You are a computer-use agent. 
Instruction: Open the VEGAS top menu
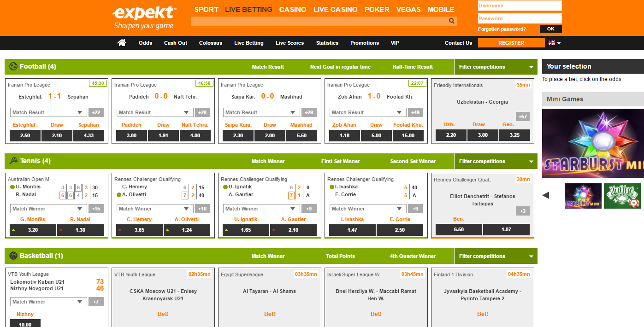408,10
